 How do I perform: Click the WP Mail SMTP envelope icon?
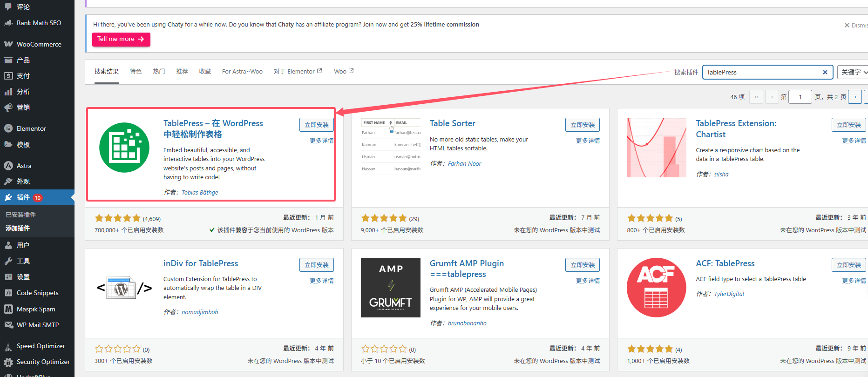pos(8,325)
